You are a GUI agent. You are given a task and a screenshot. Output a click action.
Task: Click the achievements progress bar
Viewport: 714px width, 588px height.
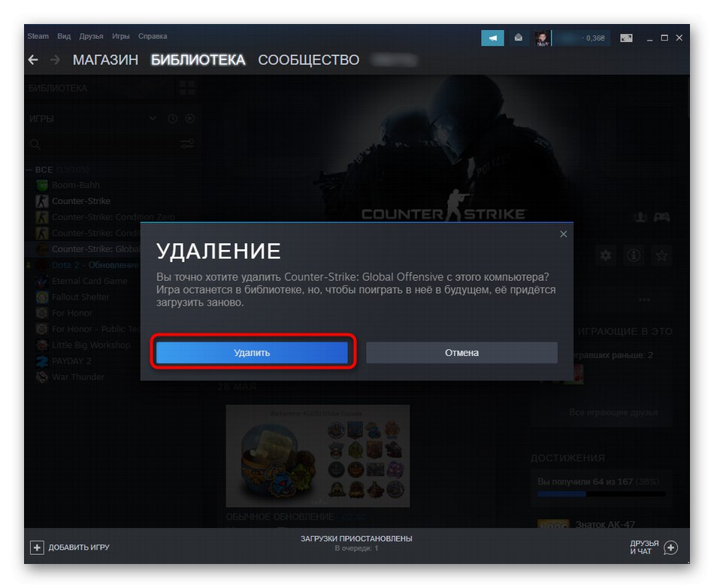coord(601,494)
